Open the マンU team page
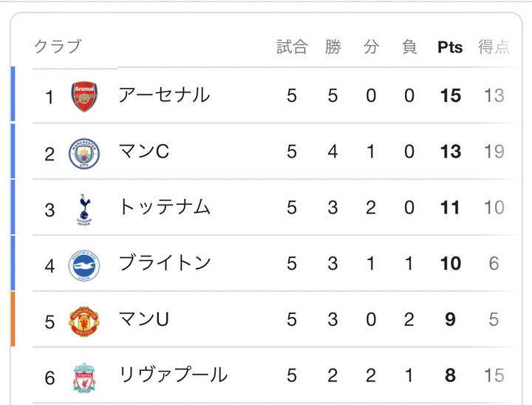 click(144, 320)
